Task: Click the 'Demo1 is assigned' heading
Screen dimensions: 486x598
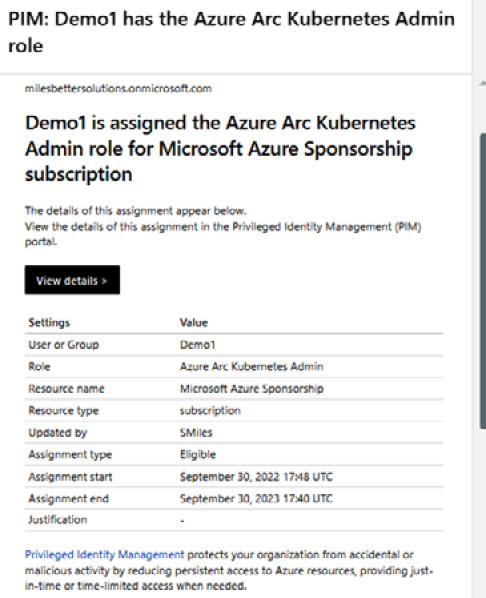Action: (220, 148)
